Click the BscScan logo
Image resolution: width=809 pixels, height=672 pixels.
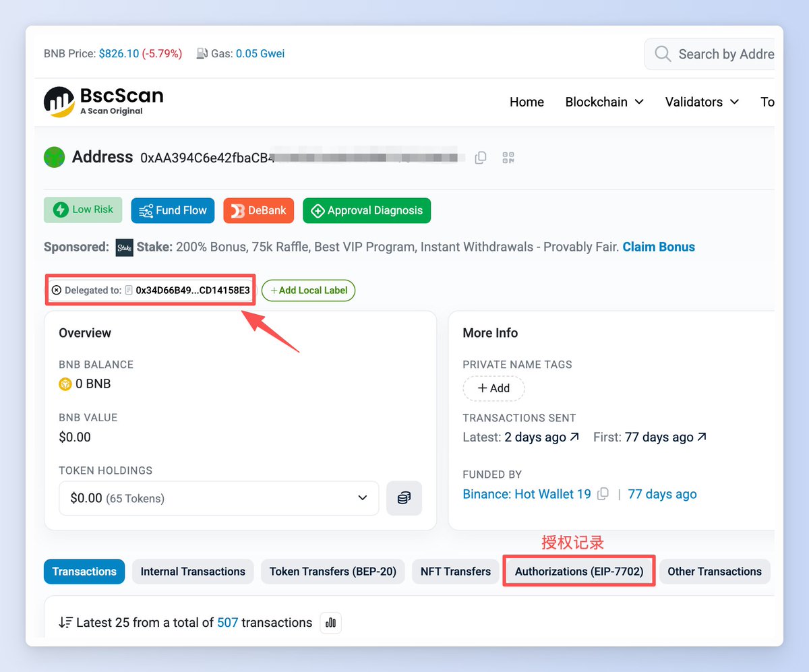[x=104, y=102]
